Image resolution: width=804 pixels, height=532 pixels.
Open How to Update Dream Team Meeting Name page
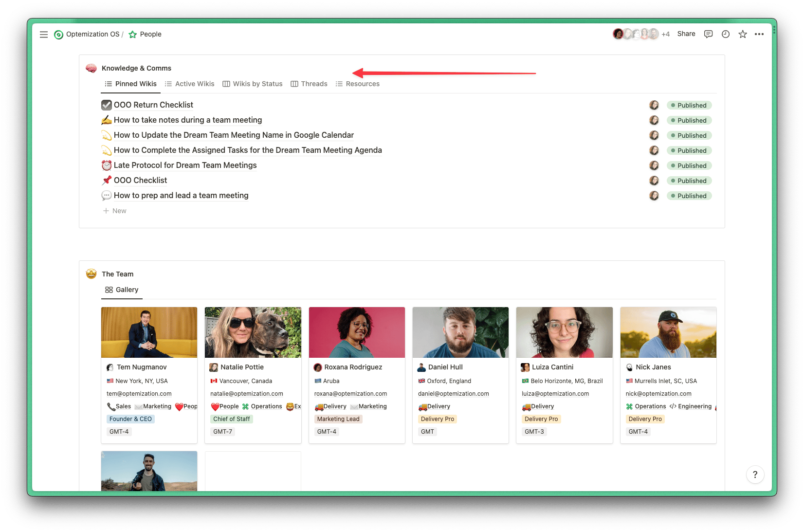coord(234,135)
